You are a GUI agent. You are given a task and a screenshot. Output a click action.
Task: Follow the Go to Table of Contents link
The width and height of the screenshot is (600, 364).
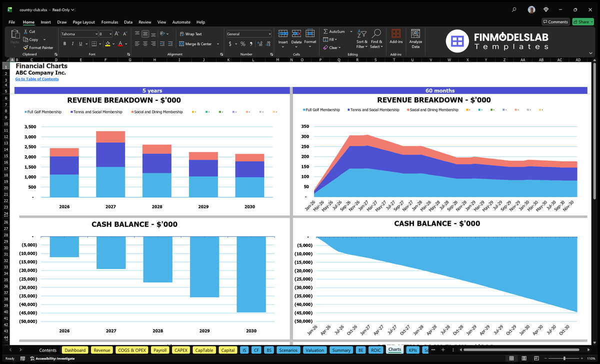click(37, 79)
